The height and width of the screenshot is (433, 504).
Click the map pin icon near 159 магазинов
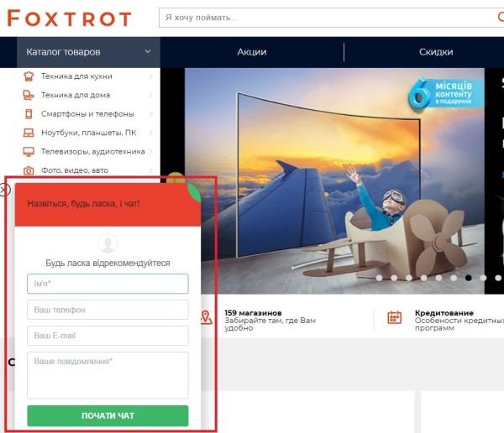click(x=206, y=317)
